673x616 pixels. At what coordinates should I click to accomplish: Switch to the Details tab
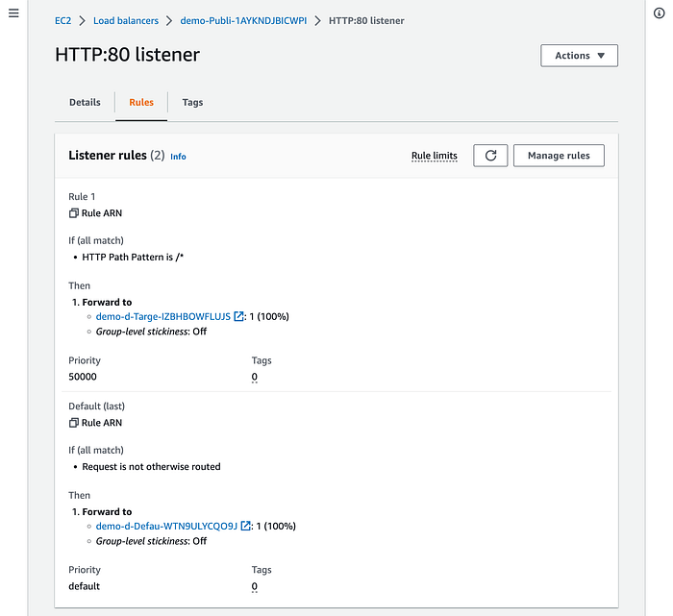pos(85,103)
